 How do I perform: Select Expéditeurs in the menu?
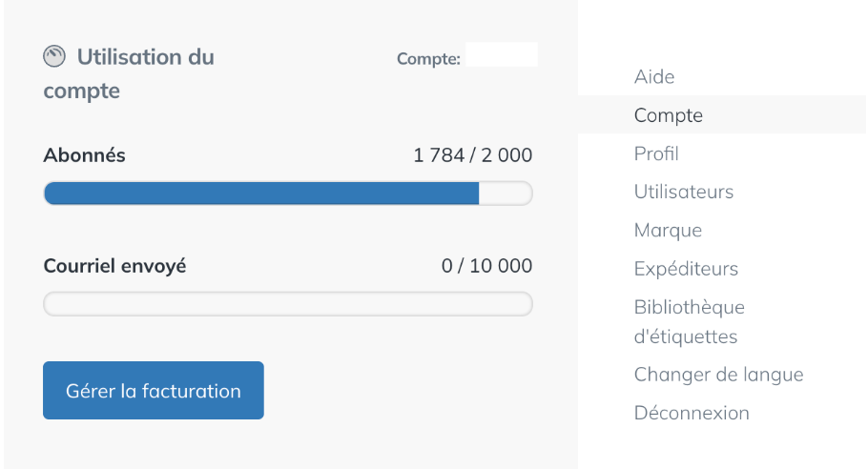coord(686,269)
